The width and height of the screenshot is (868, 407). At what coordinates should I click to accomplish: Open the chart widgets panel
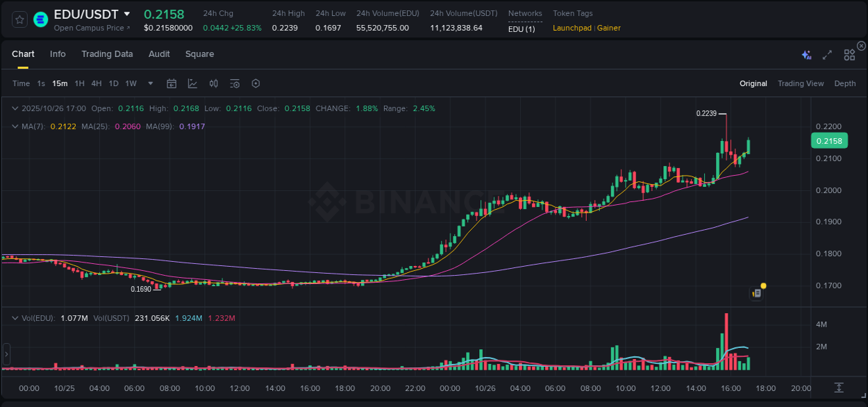[x=849, y=54]
